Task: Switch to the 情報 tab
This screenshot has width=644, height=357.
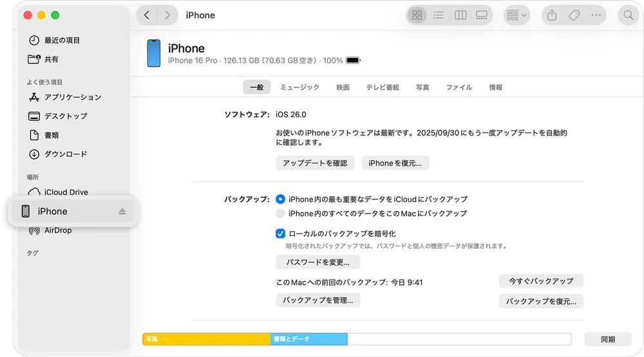Action: pos(496,87)
